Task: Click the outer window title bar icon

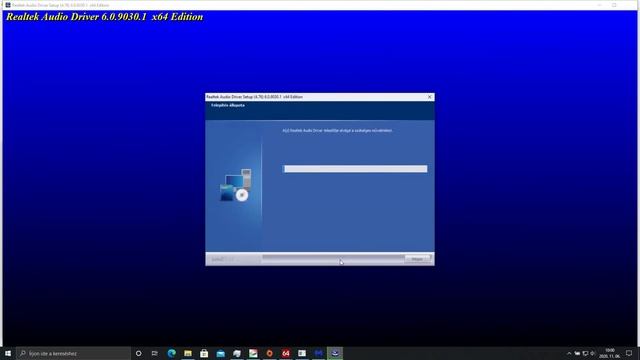Action: 8,5
